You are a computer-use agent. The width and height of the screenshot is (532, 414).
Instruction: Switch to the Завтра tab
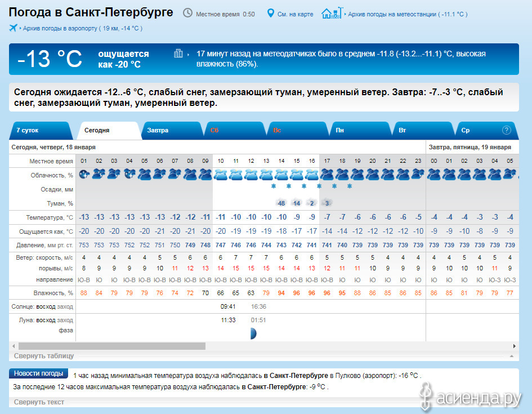(171, 130)
